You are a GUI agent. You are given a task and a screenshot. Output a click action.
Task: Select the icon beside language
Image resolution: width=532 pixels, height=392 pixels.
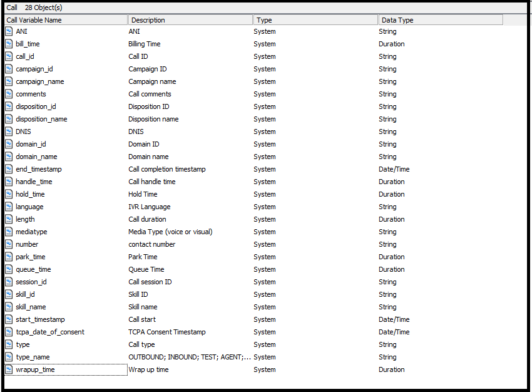click(9, 207)
